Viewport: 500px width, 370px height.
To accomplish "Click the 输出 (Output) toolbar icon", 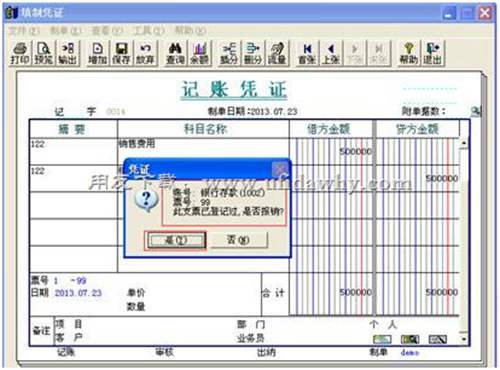I will [x=68, y=53].
